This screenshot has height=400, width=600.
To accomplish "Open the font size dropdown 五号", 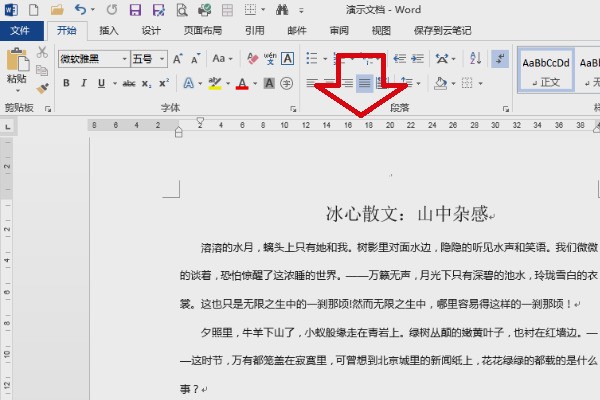I will [149, 59].
